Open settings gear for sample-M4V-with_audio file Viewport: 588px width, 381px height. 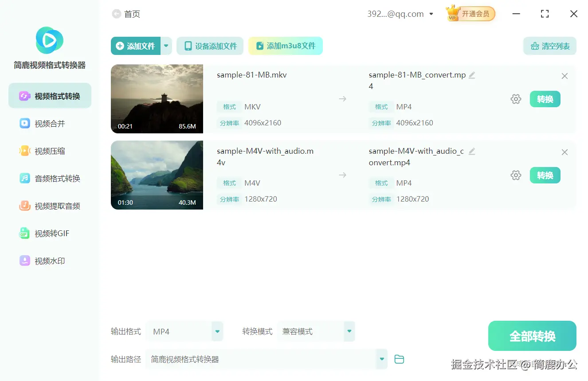516,175
